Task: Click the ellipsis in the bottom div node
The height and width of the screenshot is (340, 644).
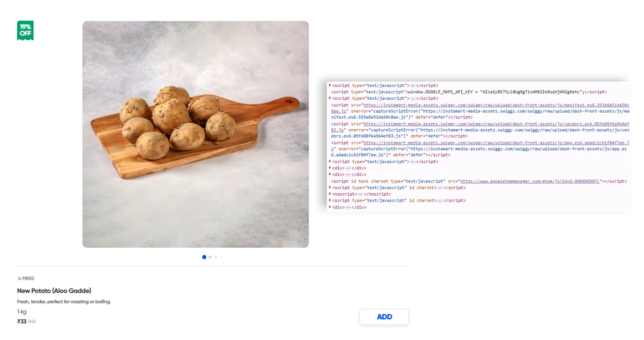Action: pyautogui.click(x=348, y=207)
